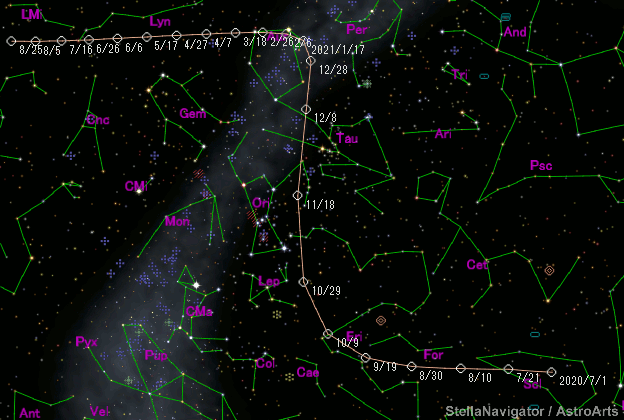624x420 pixels.
Task: Select the 10/29 path marker
Action: click(304, 282)
